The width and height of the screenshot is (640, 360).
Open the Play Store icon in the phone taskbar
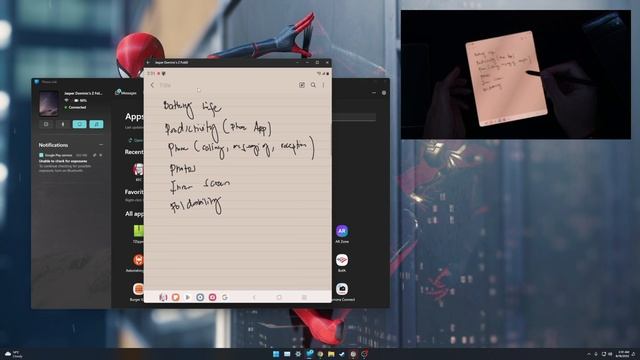(187, 297)
